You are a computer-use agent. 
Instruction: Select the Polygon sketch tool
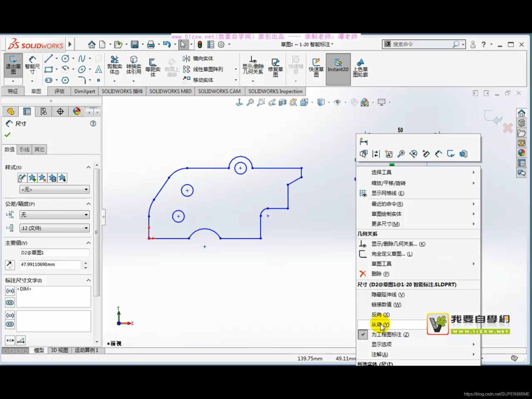pyautogui.click(x=65, y=80)
